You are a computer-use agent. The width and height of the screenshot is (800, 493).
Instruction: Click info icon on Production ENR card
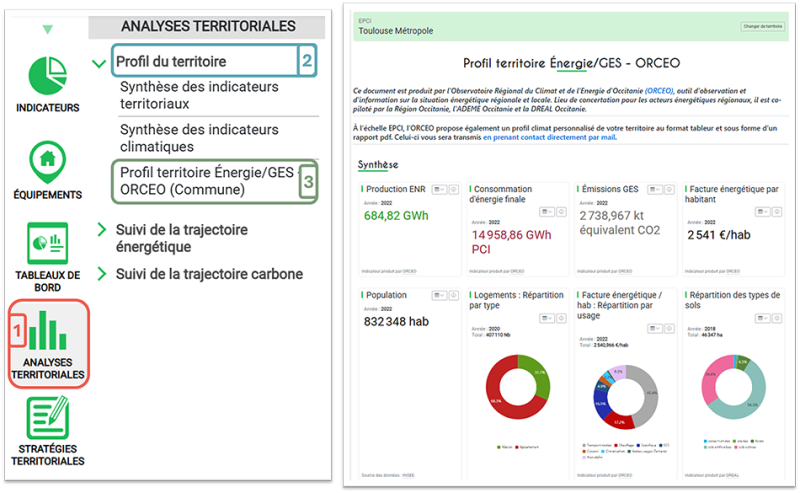coord(453,188)
